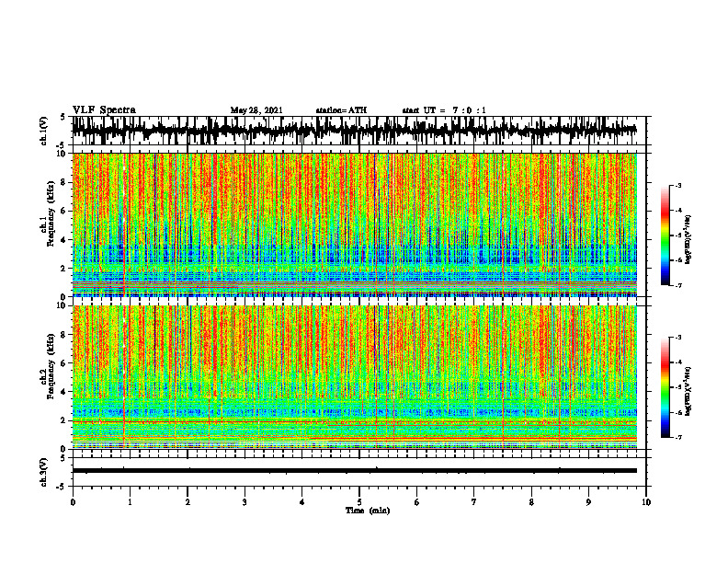Click the "-3" tick on ch.1 color bar

click(x=678, y=186)
